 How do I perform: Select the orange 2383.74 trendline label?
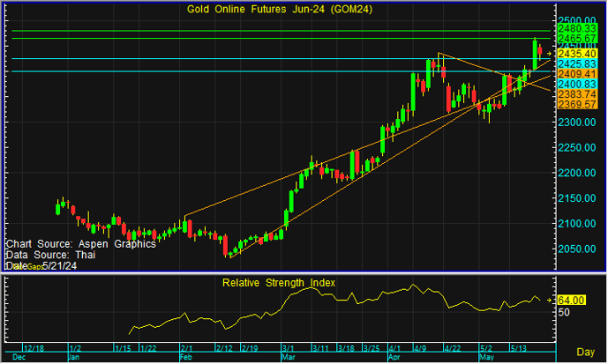[577, 94]
